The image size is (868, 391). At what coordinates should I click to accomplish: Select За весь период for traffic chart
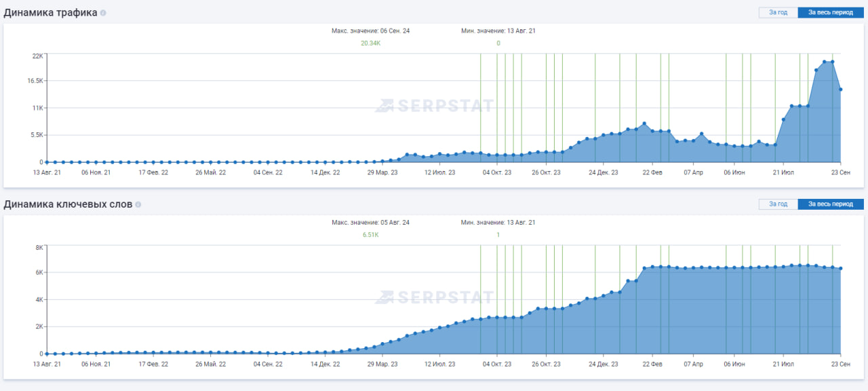point(830,12)
